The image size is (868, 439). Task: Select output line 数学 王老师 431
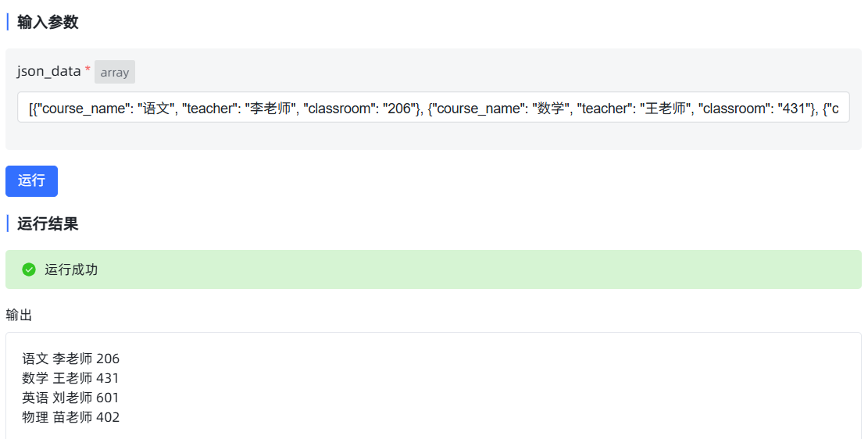point(70,378)
